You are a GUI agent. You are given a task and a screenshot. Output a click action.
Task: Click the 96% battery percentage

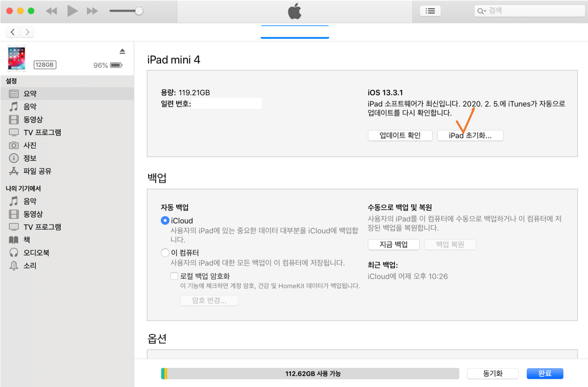point(101,65)
